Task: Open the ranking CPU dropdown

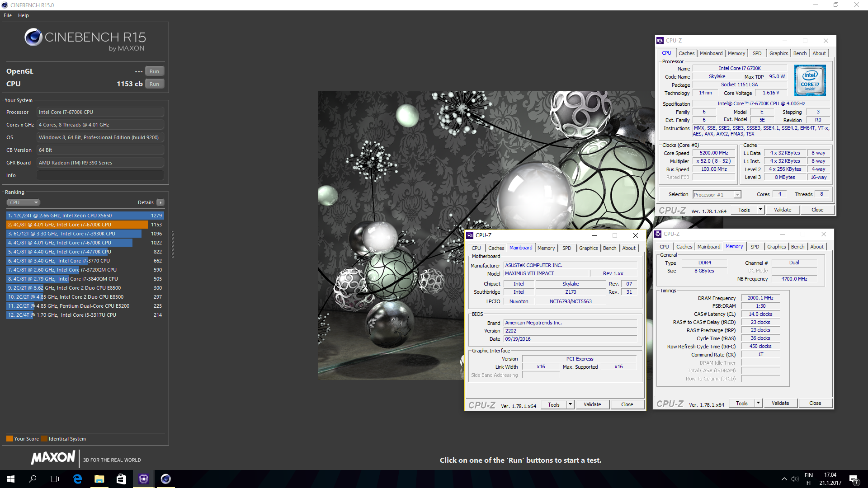Action: click(x=23, y=202)
